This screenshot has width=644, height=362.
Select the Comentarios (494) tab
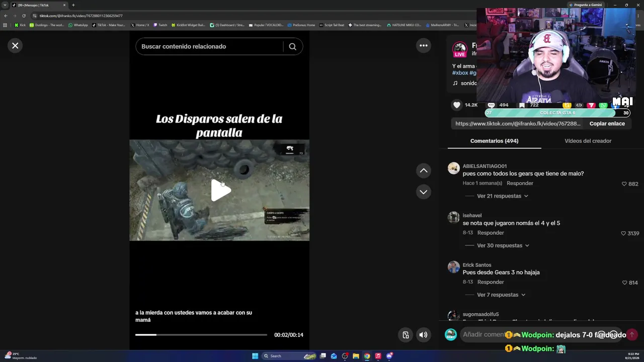tap(494, 141)
